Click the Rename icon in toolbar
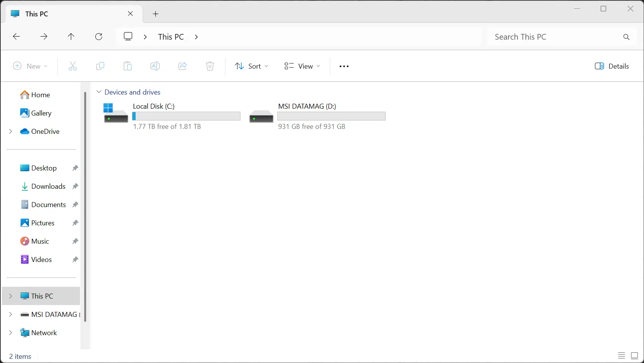The height and width of the screenshot is (363, 644). [155, 66]
